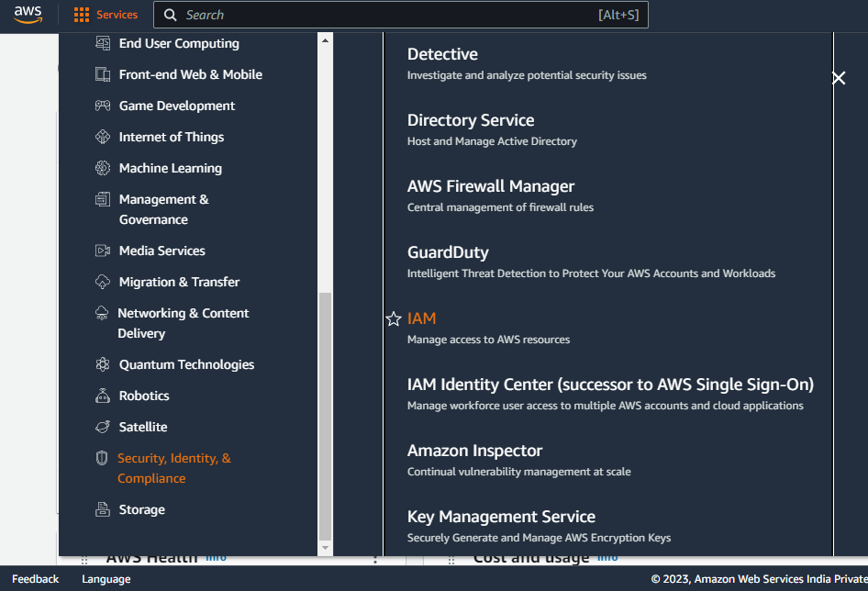Image resolution: width=868 pixels, height=591 pixels.
Task: Select Migration & Transfer category
Action: [179, 282]
